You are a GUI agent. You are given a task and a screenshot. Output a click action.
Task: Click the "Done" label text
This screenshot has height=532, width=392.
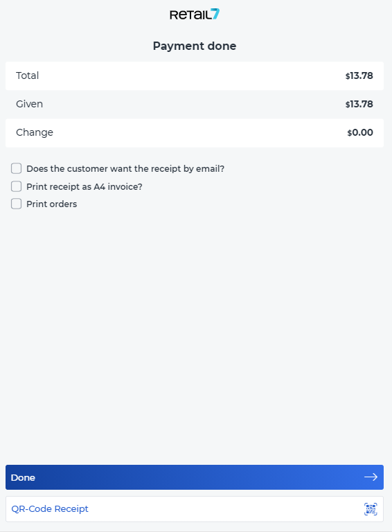[23, 477]
